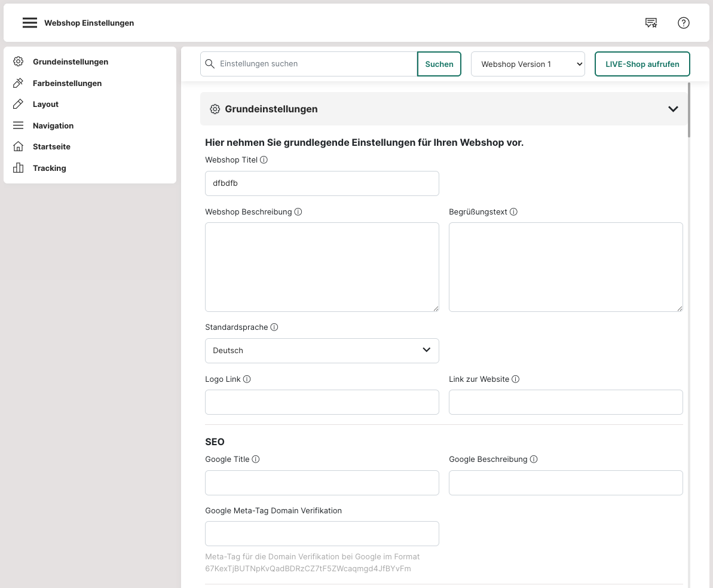
Task: Open the Standardsprache Deutsch dropdown
Action: click(322, 351)
